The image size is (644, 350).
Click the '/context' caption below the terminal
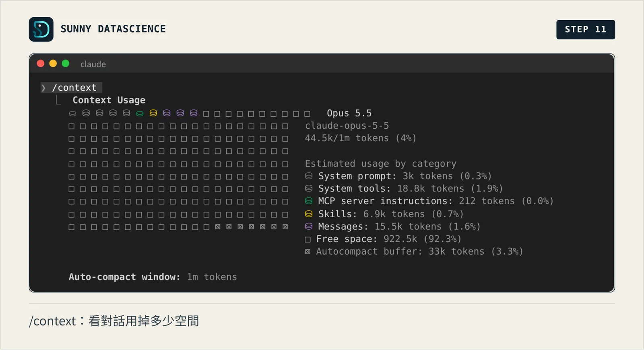tap(114, 321)
